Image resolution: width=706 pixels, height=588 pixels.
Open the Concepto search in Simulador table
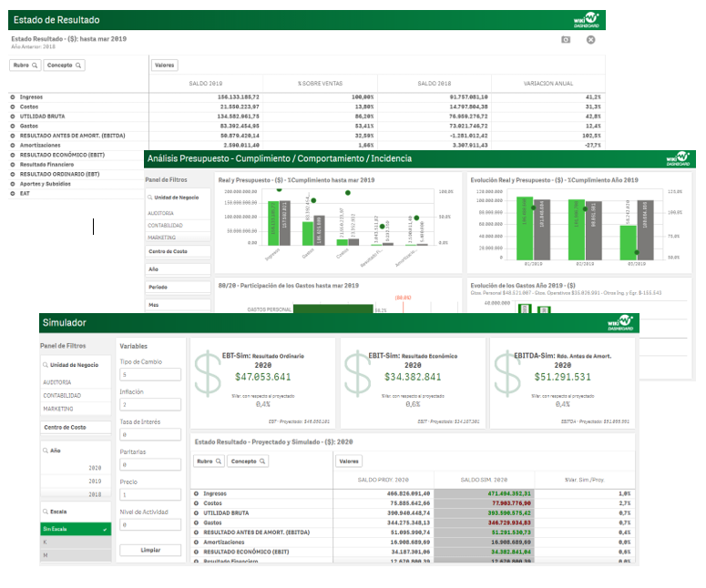(x=248, y=461)
